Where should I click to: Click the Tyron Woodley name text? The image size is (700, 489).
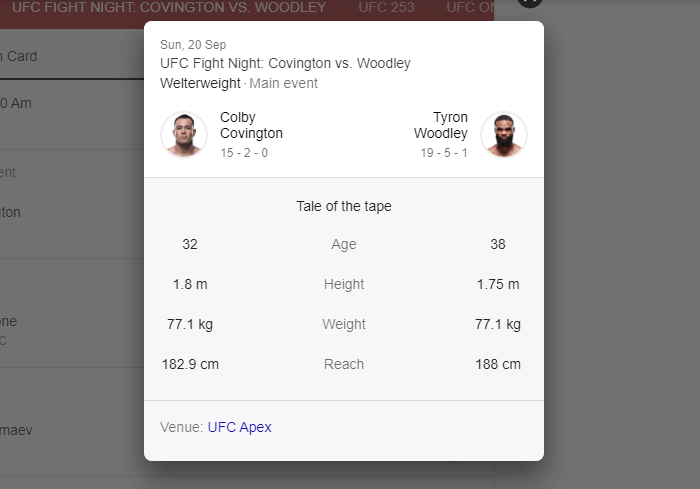click(x=441, y=125)
